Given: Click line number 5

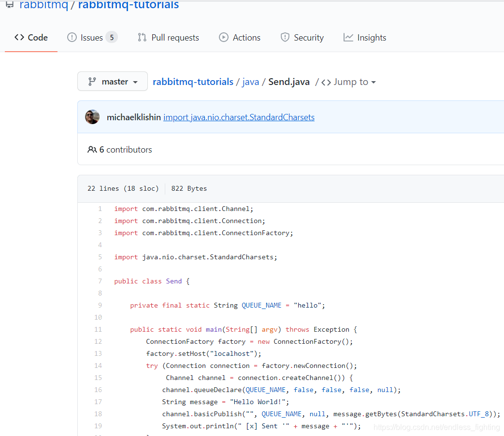Looking at the screenshot, I should [100, 257].
